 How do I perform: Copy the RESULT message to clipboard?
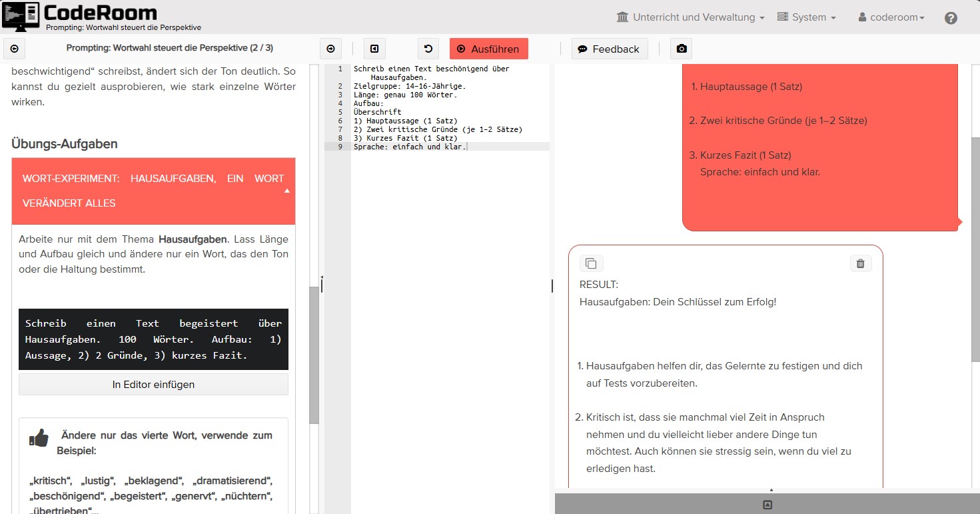[x=591, y=263]
